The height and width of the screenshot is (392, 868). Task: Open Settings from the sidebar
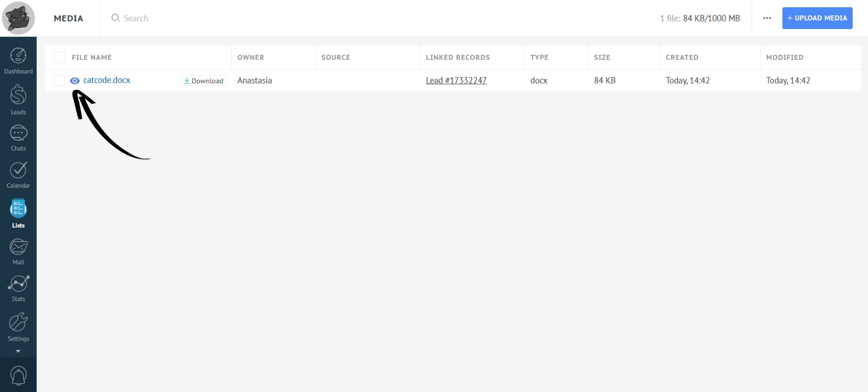tap(18, 327)
